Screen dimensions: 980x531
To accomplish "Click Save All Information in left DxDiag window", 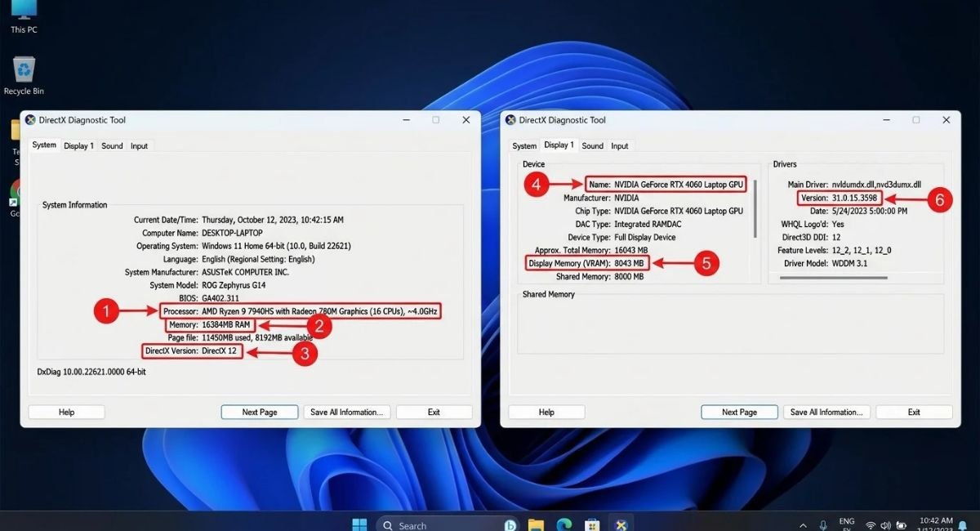I will pyautogui.click(x=348, y=412).
